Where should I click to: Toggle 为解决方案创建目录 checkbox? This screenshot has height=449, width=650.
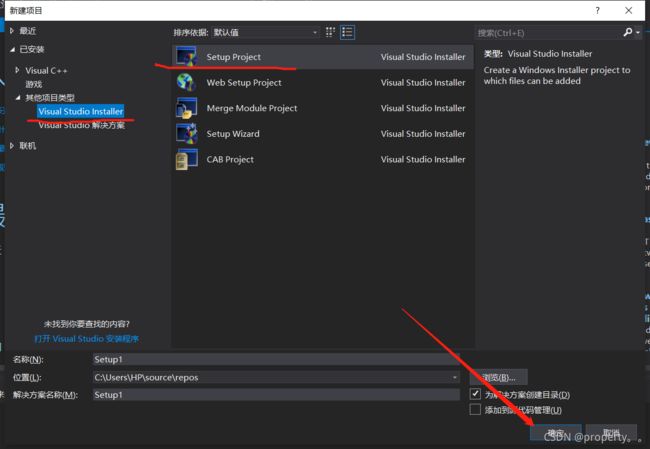click(476, 394)
